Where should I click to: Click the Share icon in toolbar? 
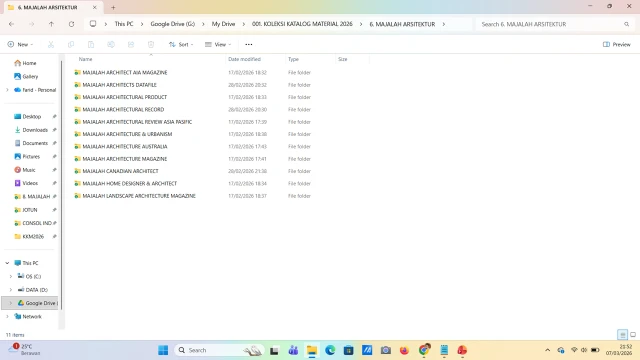[131, 44]
